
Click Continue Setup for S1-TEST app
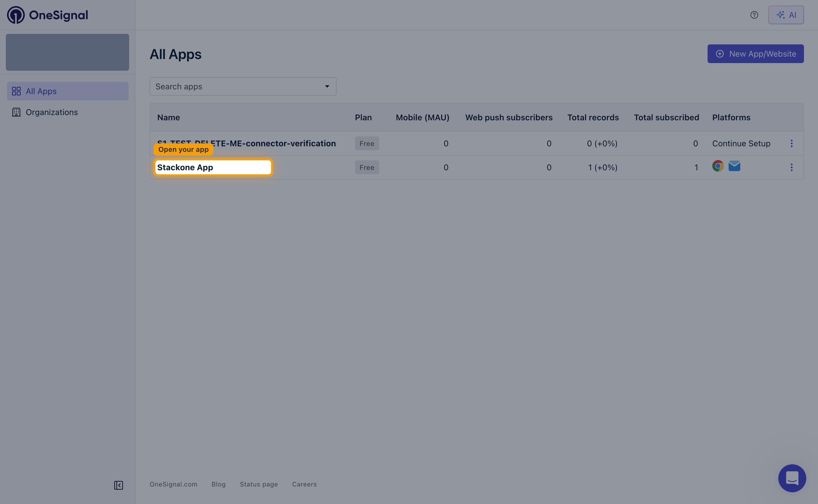(x=741, y=143)
